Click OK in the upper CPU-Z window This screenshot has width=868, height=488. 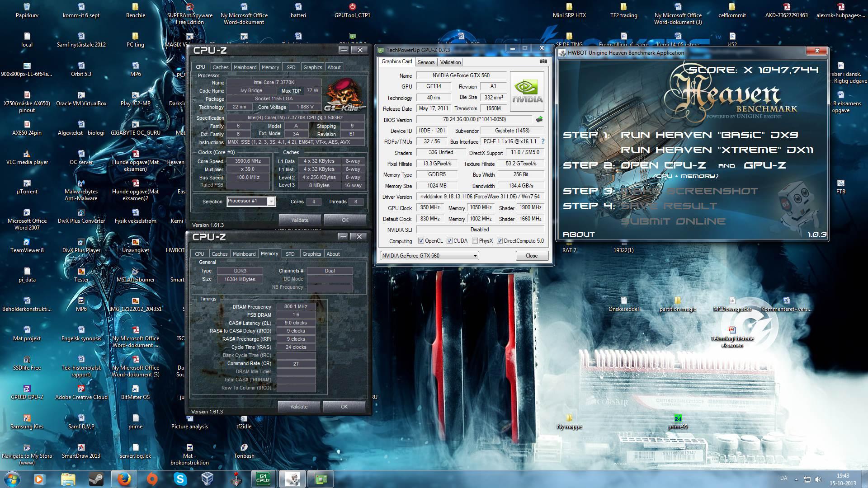[345, 220]
